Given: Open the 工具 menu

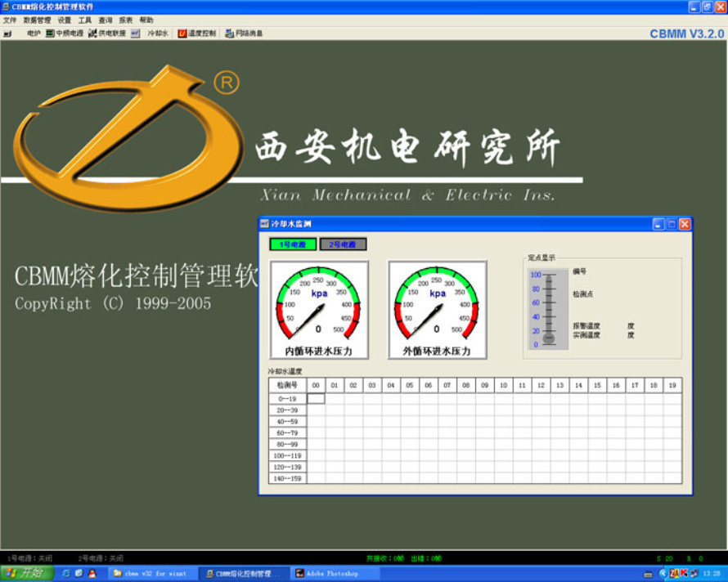Looking at the screenshot, I should [85, 20].
